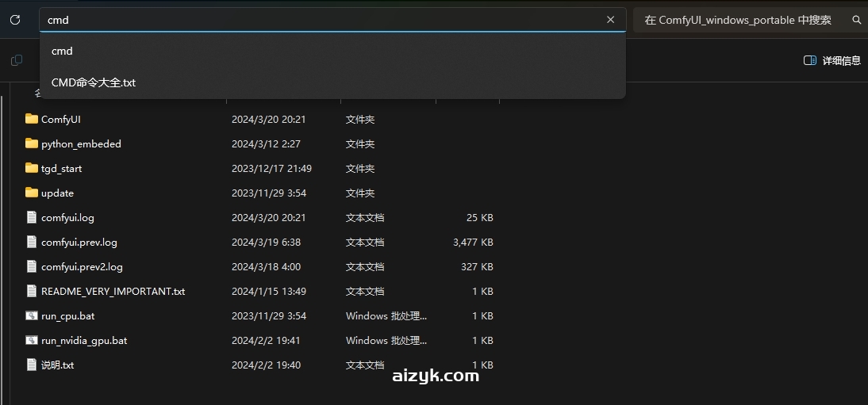Click Windows 批处理 type of run_cpu.bat
Image resolution: width=868 pixels, height=405 pixels.
tap(386, 316)
